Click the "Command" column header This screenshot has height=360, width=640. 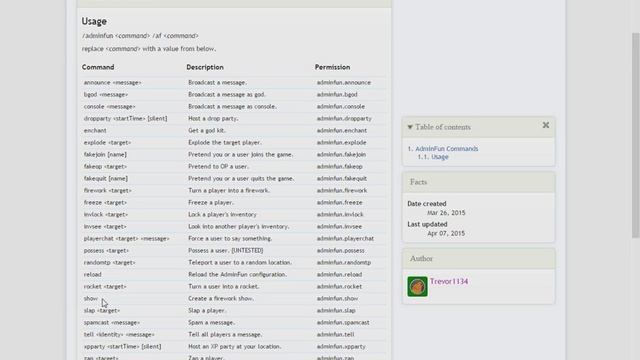tap(98, 67)
